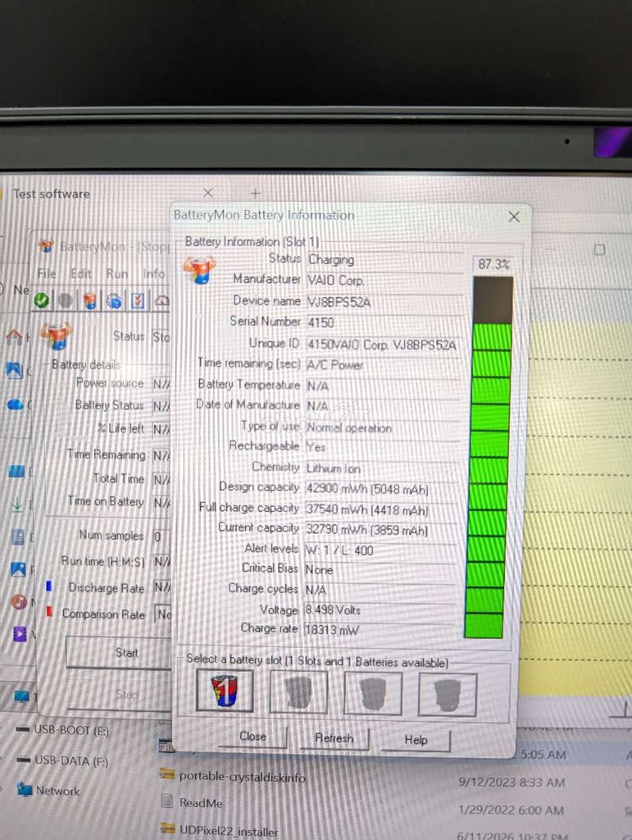
Task: Click the Manufacturer value VAIO Corp.
Action: (x=385, y=281)
